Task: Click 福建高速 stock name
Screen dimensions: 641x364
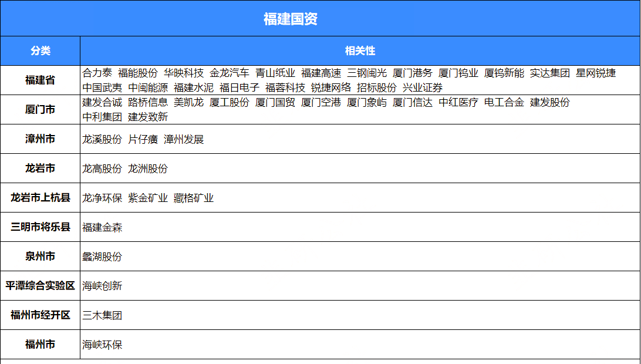Action: [321, 73]
